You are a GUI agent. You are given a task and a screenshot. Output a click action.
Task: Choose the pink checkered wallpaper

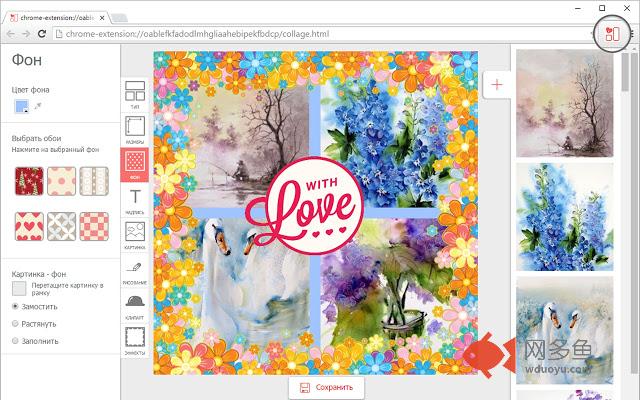(94, 226)
